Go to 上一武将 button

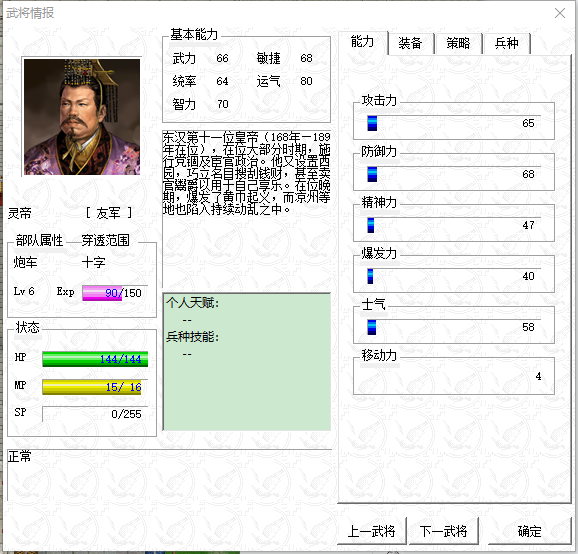[x=372, y=531]
